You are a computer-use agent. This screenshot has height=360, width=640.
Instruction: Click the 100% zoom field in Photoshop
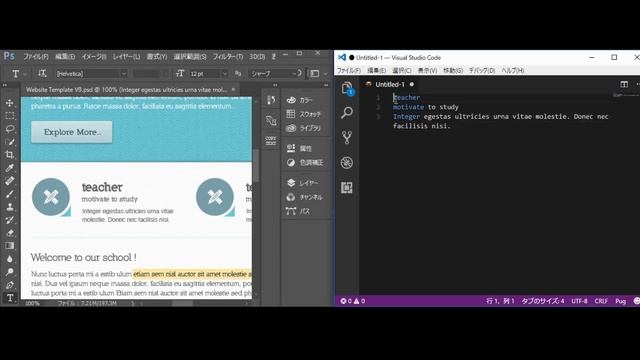(33, 303)
